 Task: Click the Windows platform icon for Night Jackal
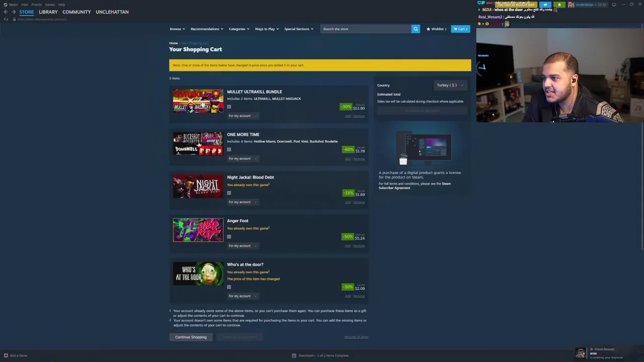coord(229,193)
